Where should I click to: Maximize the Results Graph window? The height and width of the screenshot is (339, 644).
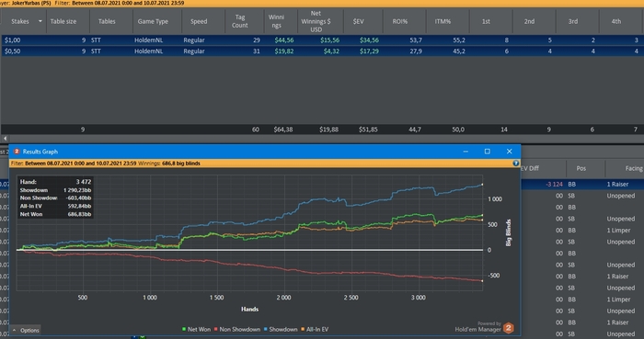pos(487,152)
